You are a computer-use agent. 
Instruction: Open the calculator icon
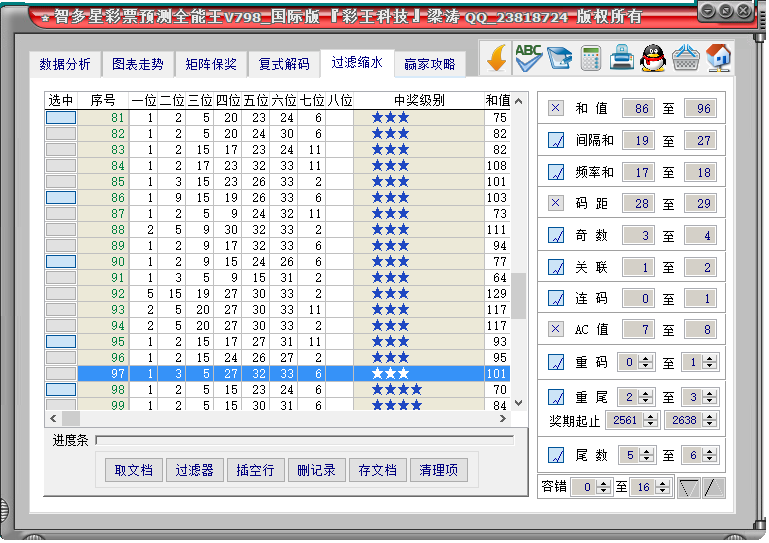(x=590, y=58)
